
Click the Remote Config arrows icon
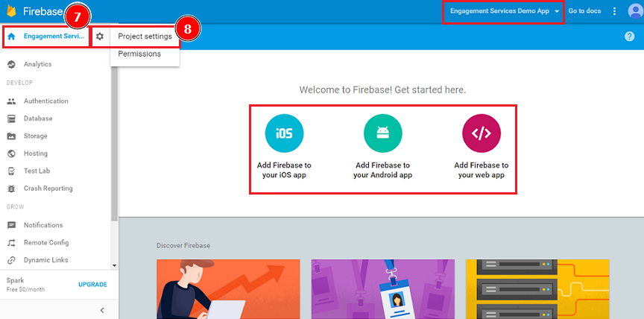coord(11,243)
